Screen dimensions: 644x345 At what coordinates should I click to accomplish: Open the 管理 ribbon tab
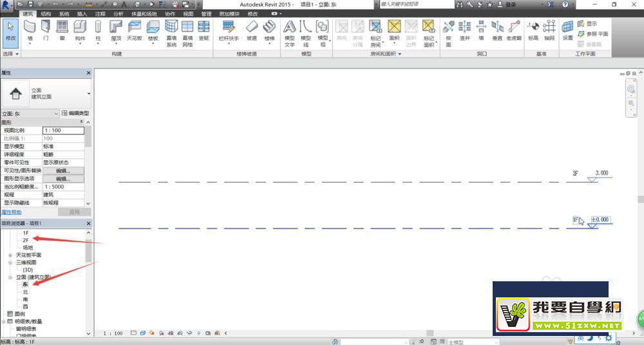[x=206, y=14]
